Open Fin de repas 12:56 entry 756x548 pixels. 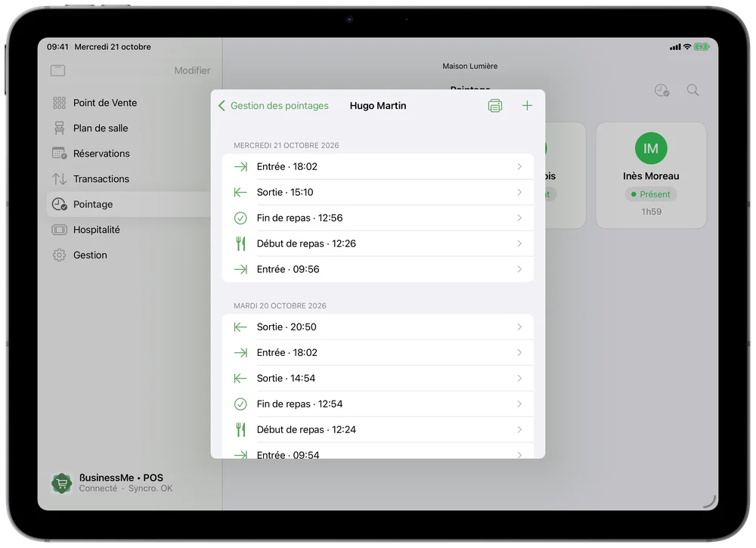coord(377,218)
